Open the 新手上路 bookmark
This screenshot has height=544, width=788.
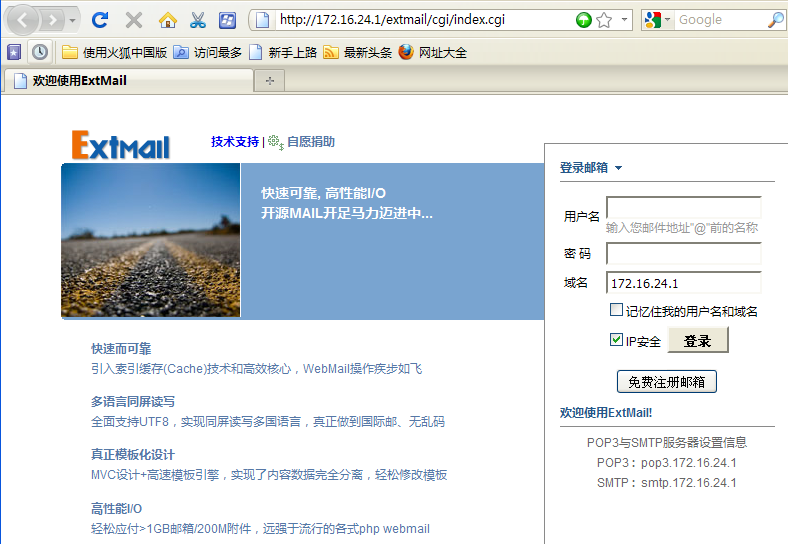tap(283, 52)
